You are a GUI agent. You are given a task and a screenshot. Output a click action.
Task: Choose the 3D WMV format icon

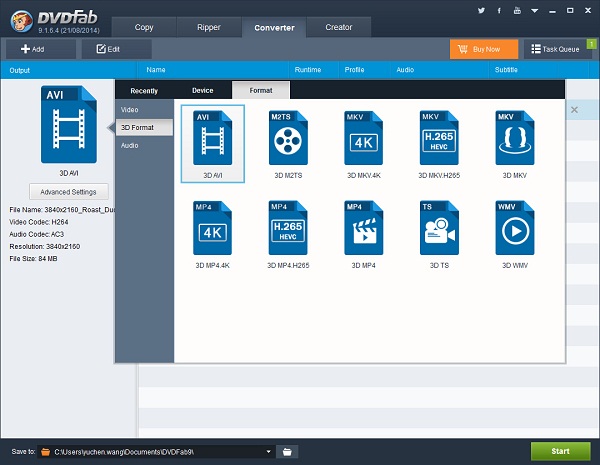coord(515,228)
